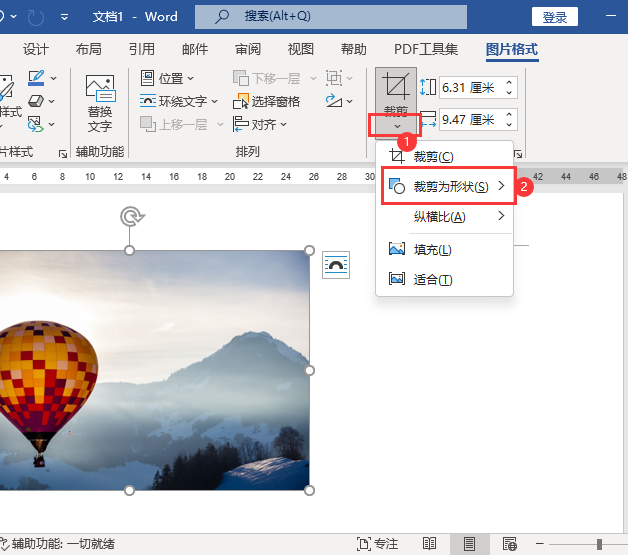Click the top-right resize handle of picture
Image resolution: width=628 pixels, height=555 pixels.
[x=309, y=250]
